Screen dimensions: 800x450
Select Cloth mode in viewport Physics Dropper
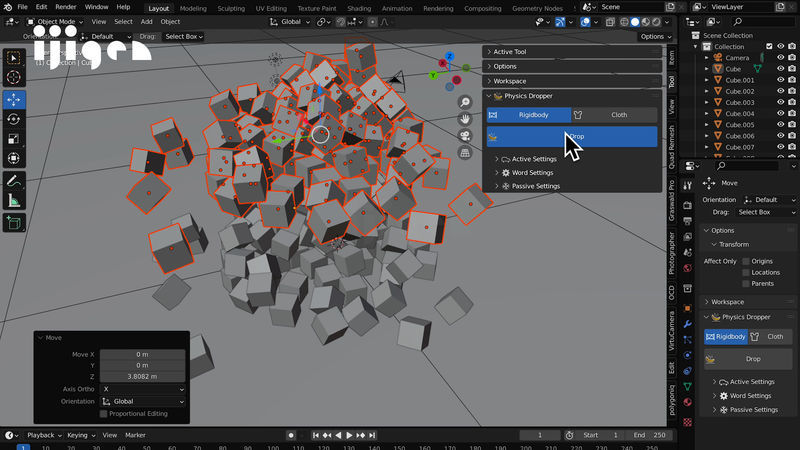[x=614, y=115]
